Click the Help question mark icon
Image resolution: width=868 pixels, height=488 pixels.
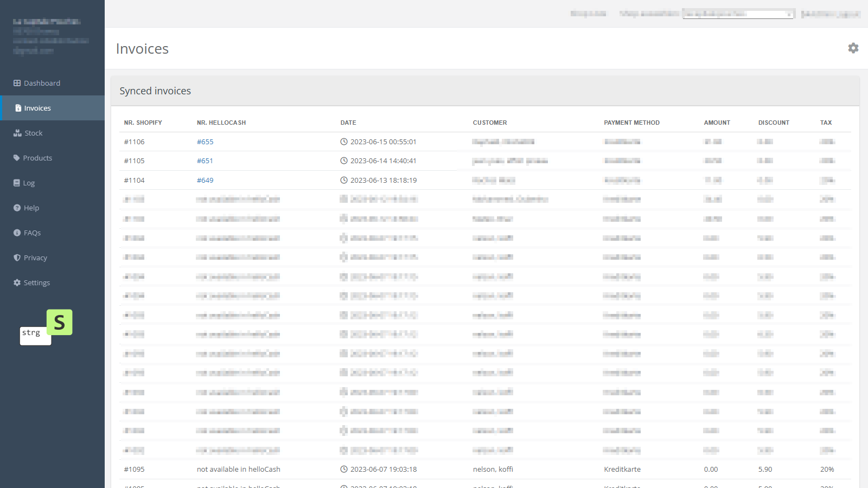[x=16, y=208]
